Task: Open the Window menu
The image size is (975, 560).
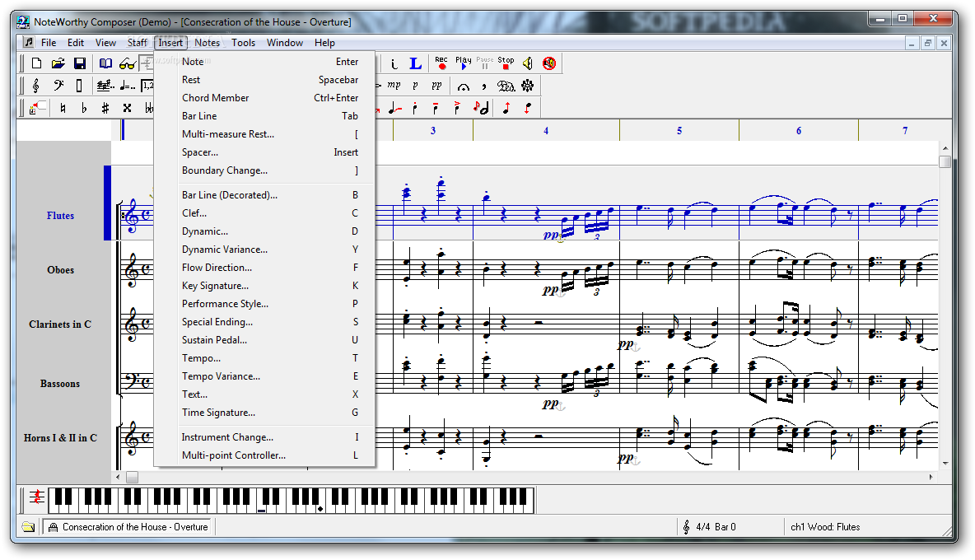Action: tap(285, 42)
